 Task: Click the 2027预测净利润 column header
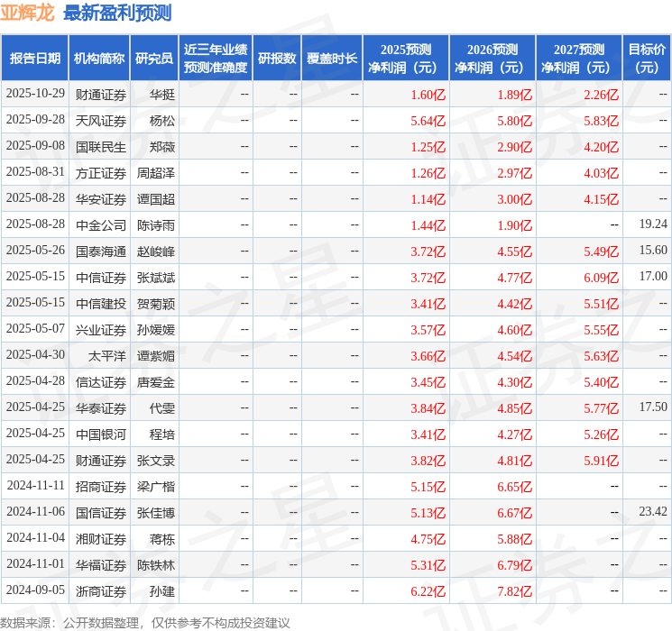pos(578,58)
